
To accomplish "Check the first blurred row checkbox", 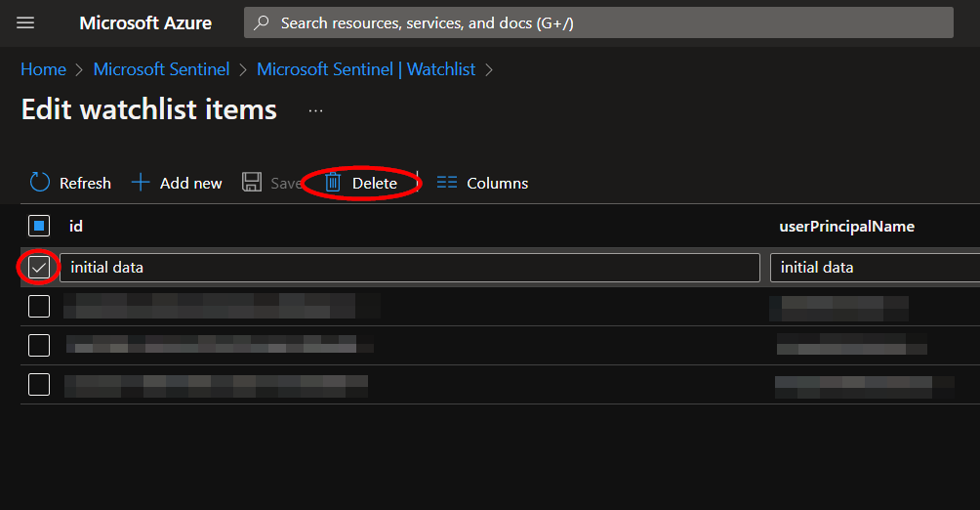I will pos(39,307).
